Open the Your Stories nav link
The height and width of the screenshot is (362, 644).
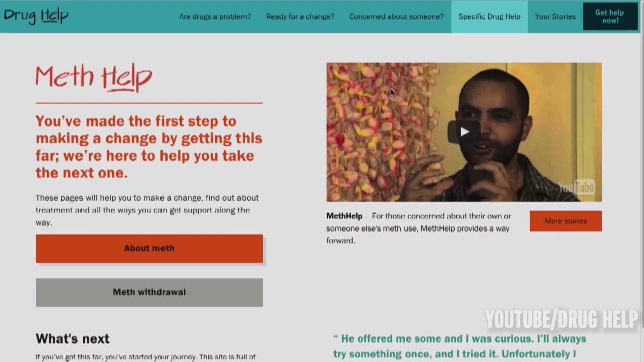coord(555,16)
